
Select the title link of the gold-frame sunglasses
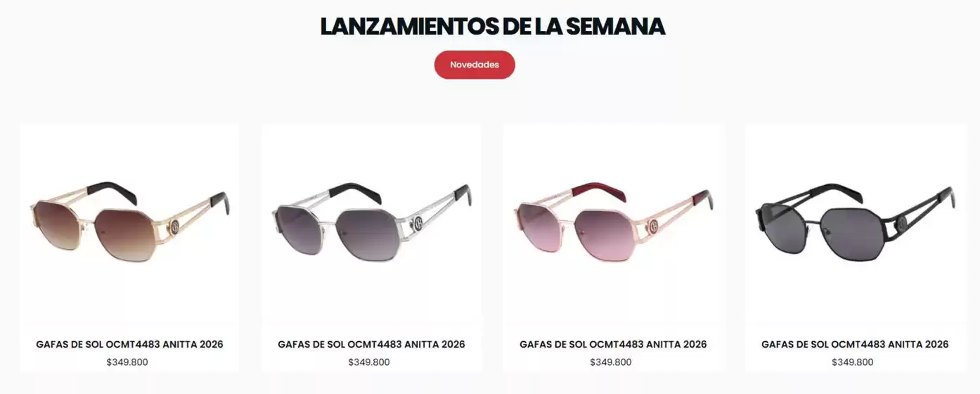point(129,344)
